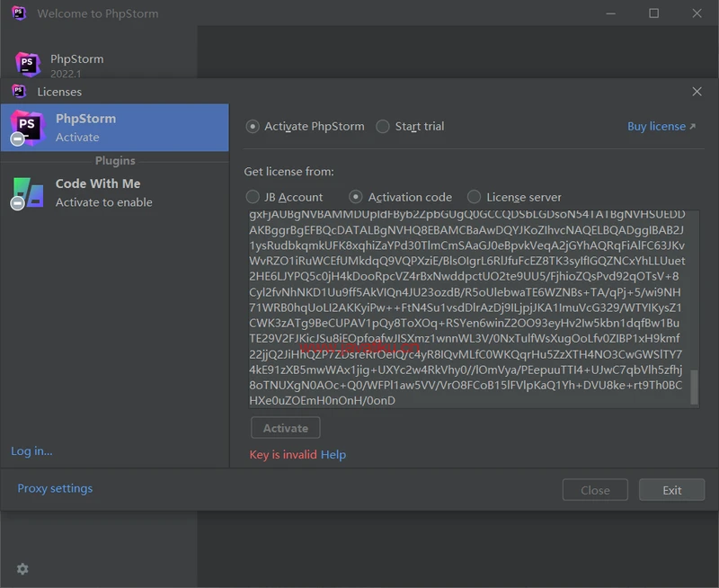
Task: Choose JB Account license source
Action: point(253,197)
